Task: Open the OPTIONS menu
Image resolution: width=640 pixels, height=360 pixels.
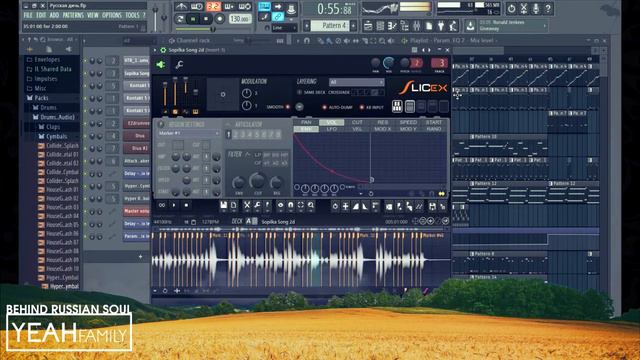Action: pyautogui.click(x=112, y=16)
